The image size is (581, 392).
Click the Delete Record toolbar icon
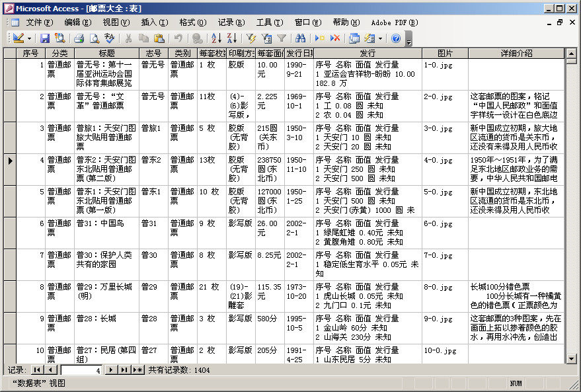pyautogui.click(x=335, y=38)
